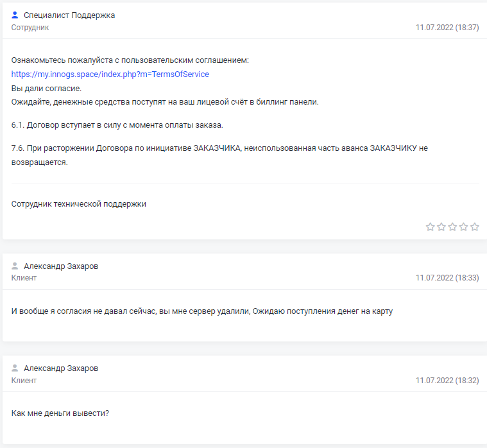Click the name Специалист Поддержка
Screen dimensions: 487x448
pos(69,15)
